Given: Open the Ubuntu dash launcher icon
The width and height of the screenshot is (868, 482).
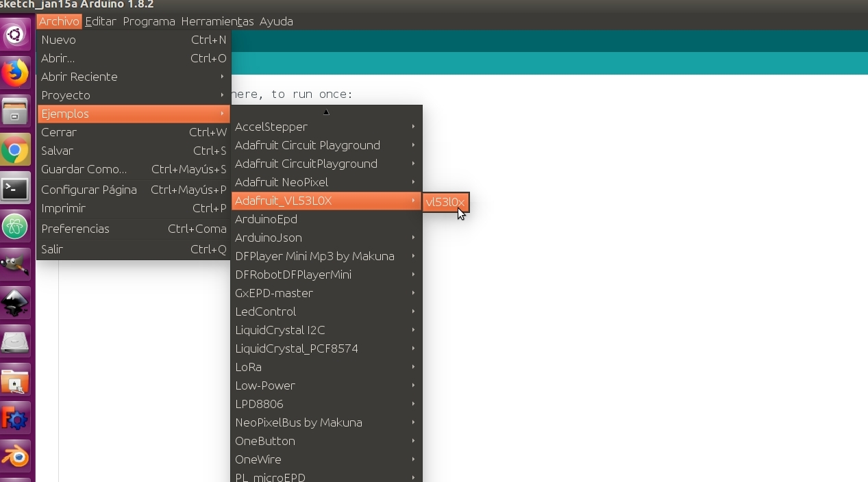Looking at the screenshot, I should click(15, 34).
